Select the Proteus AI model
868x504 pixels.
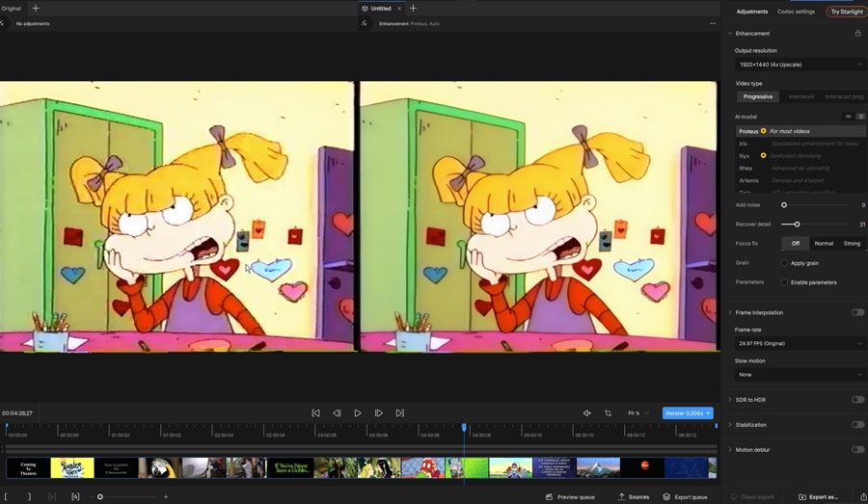tap(800, 131)
